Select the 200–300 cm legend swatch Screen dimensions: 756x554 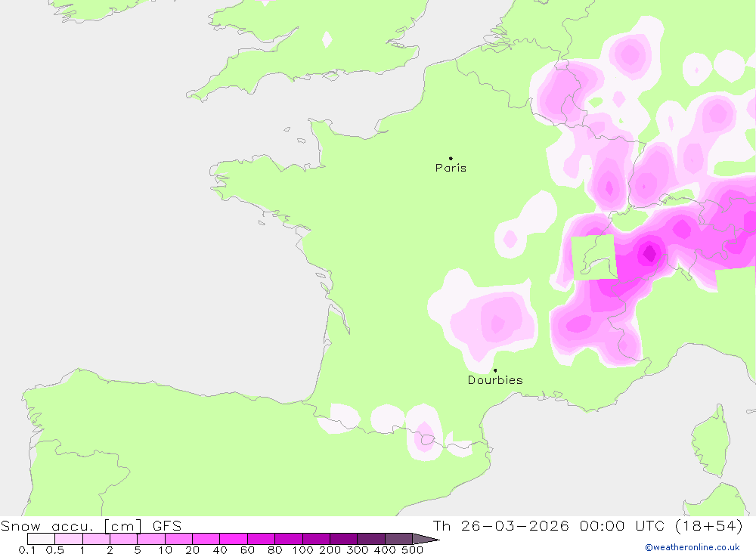tap(344, 539)
